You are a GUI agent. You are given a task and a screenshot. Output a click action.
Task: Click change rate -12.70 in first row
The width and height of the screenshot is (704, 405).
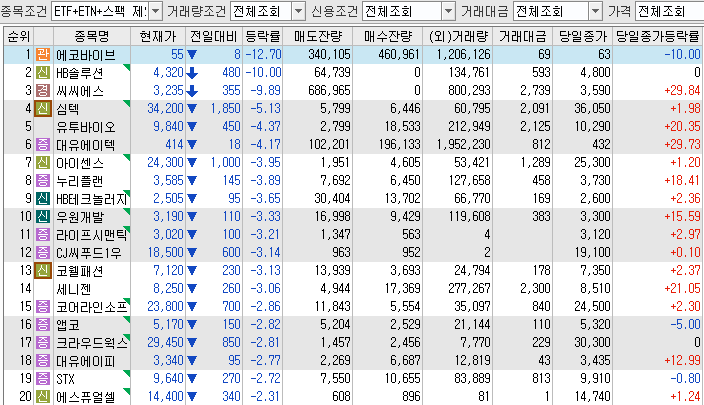(264, 55)
